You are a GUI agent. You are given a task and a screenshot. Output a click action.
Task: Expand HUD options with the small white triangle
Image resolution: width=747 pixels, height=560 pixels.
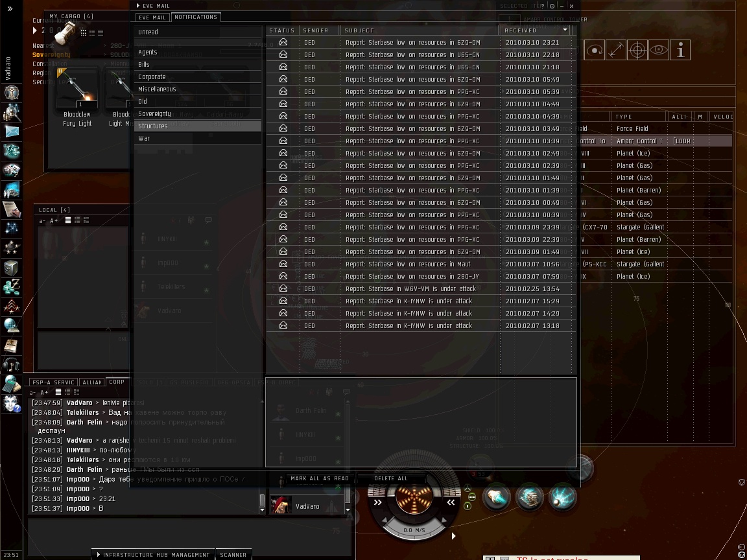pos(453,536)
